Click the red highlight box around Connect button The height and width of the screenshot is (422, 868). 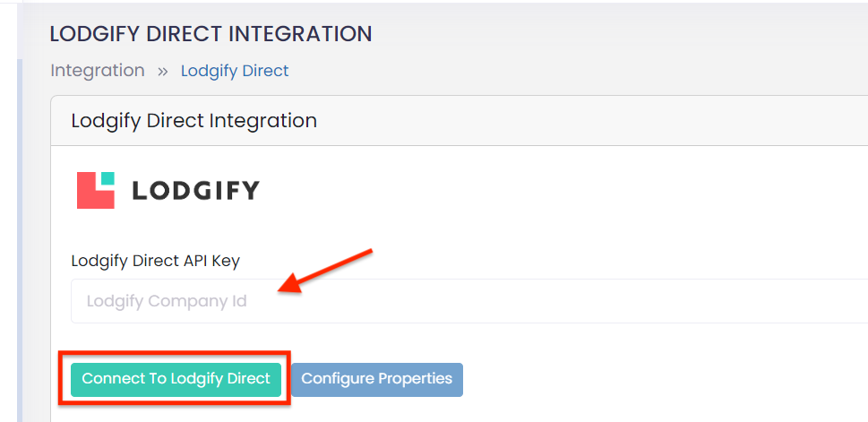176,355
